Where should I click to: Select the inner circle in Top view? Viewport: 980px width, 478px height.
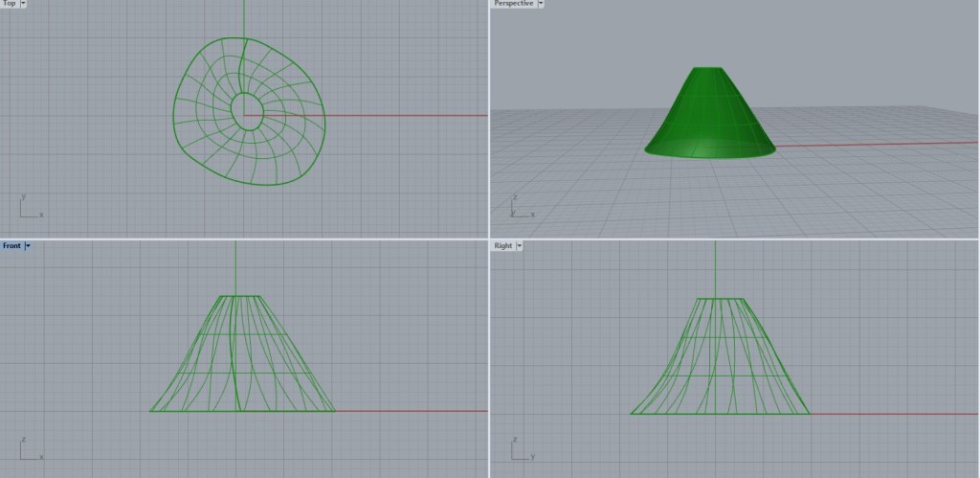[x=234, y=108]
